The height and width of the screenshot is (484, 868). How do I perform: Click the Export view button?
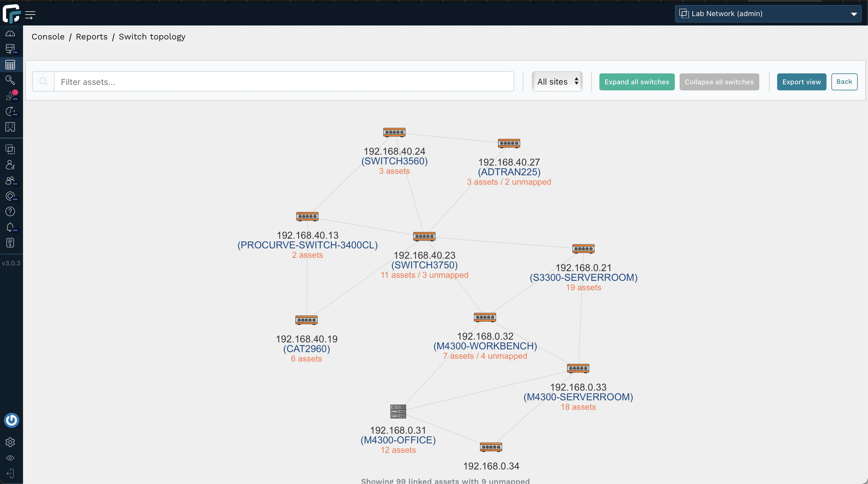tap(801, 82)
